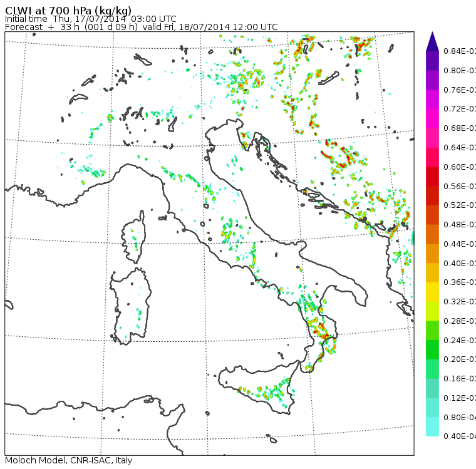Image resolution: width=476 pixels, height=469 pixels.
Task: Click the 0.48E-03 legend label
Action: [460, 225]
